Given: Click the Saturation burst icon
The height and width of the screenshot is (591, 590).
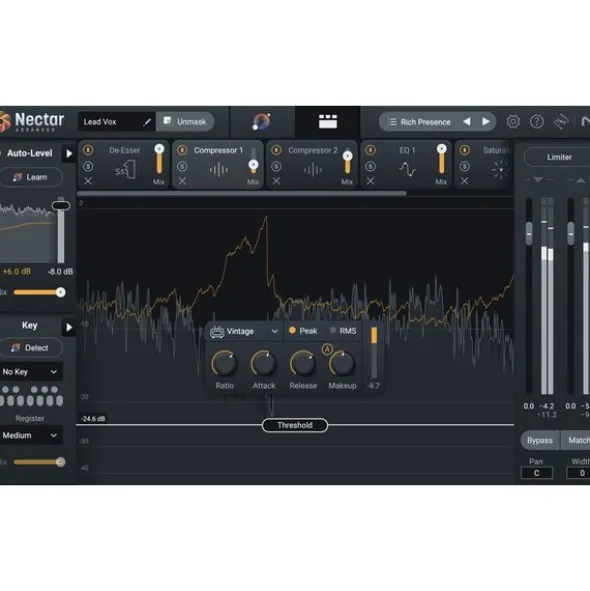Looking at the screenshot, I should [500, 170].
